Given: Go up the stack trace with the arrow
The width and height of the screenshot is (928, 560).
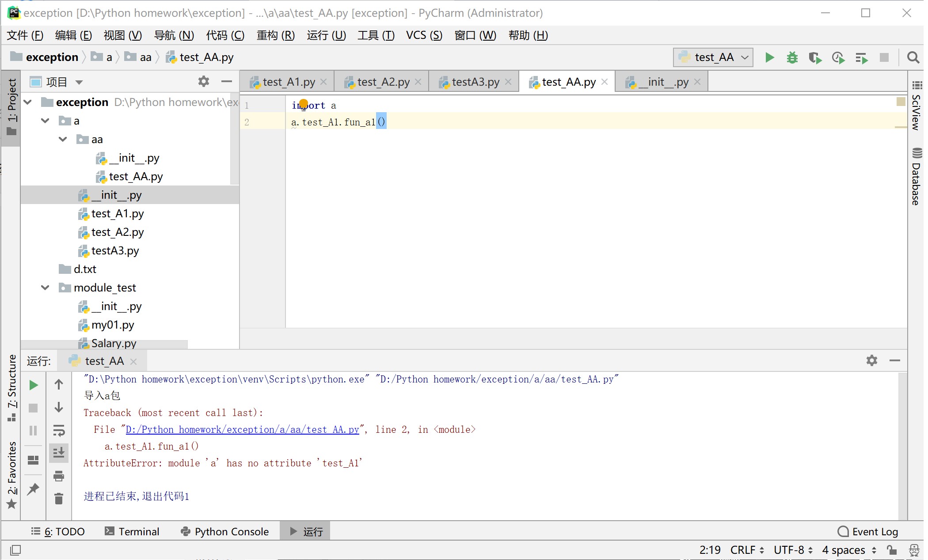Looking at the screenshot, I should pos(59,384).
